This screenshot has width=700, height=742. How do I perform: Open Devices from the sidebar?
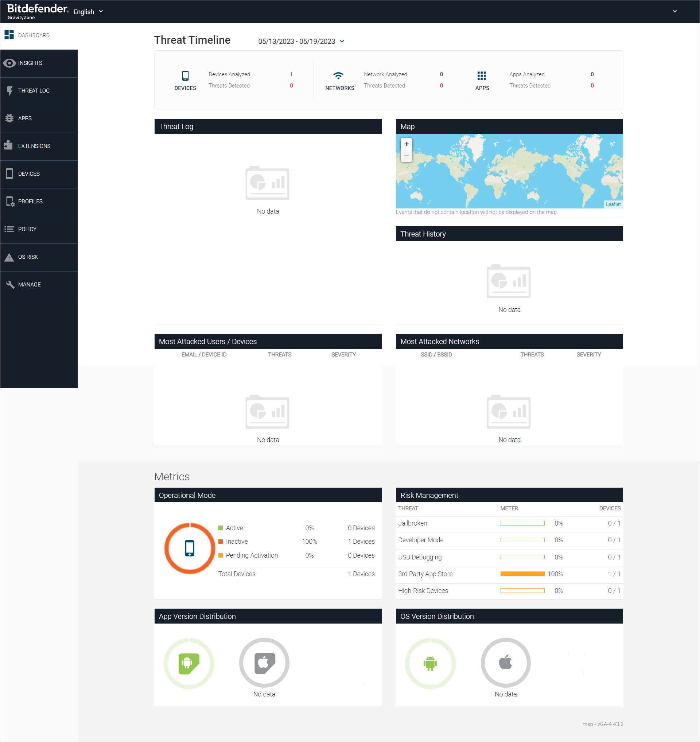pos(10,173)
